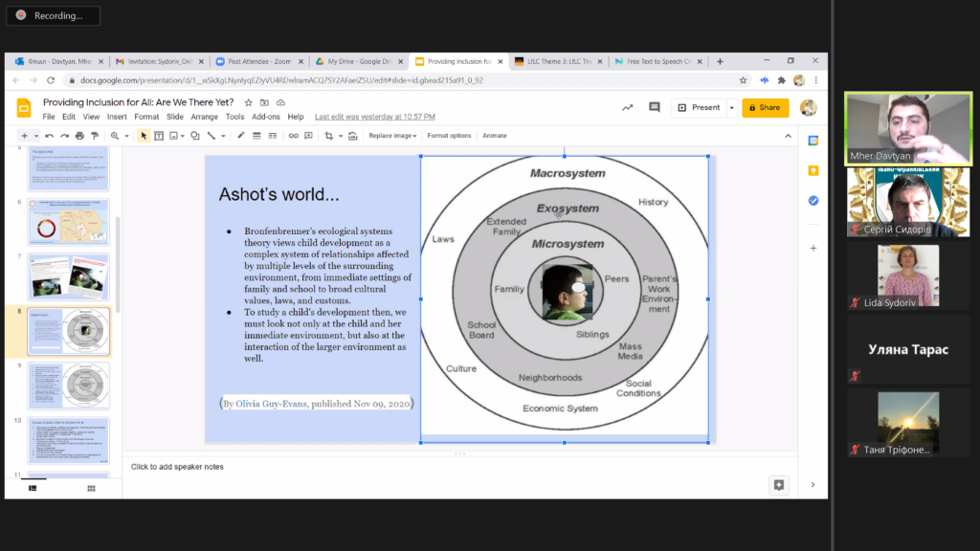Image resolution: width=980 pixels, height=551 pixels.
Task: Open the Olivia Guy-Evans link
Action: [x=271, y=404]
